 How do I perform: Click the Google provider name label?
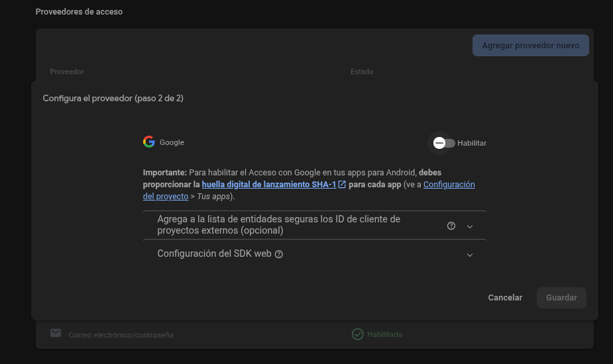point(172,142)
